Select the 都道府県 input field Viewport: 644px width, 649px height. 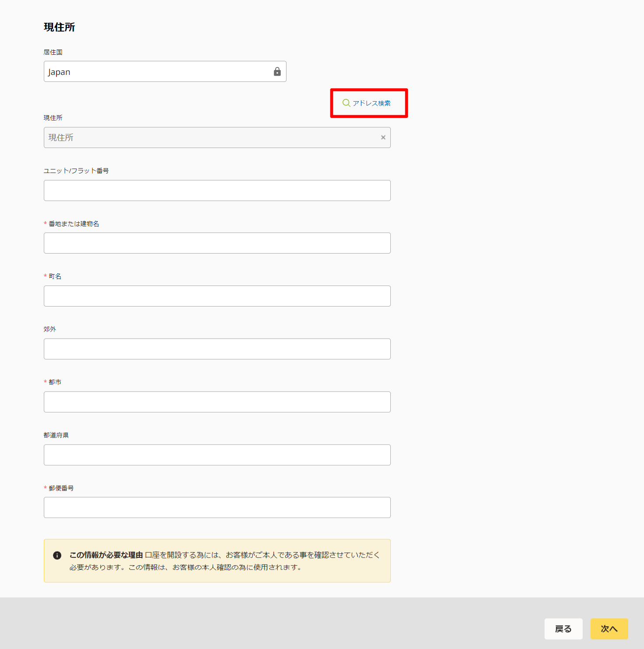(217, 455)
